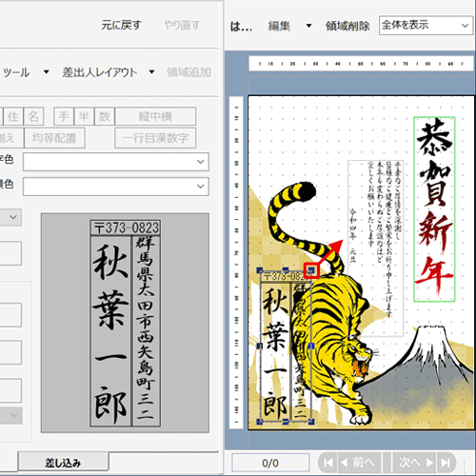Click the 前へ previous button
Viewport: 476px width, 476px height.
click(358, 463)
